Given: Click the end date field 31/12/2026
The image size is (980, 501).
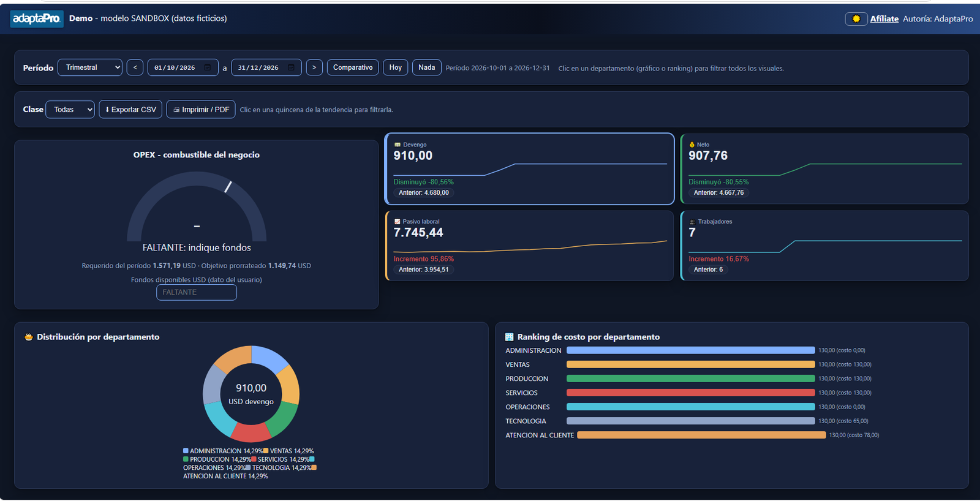Looking at the screenshot, I should pyautogui.click(x=266, y=67).
